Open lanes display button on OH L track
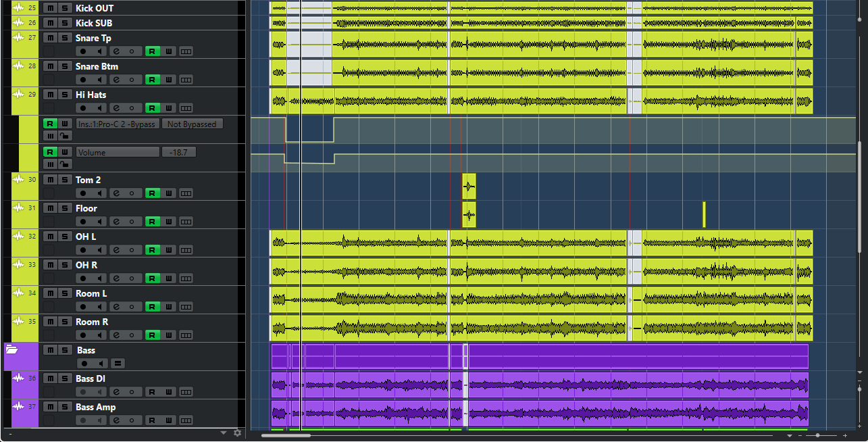 pos(186,250)
